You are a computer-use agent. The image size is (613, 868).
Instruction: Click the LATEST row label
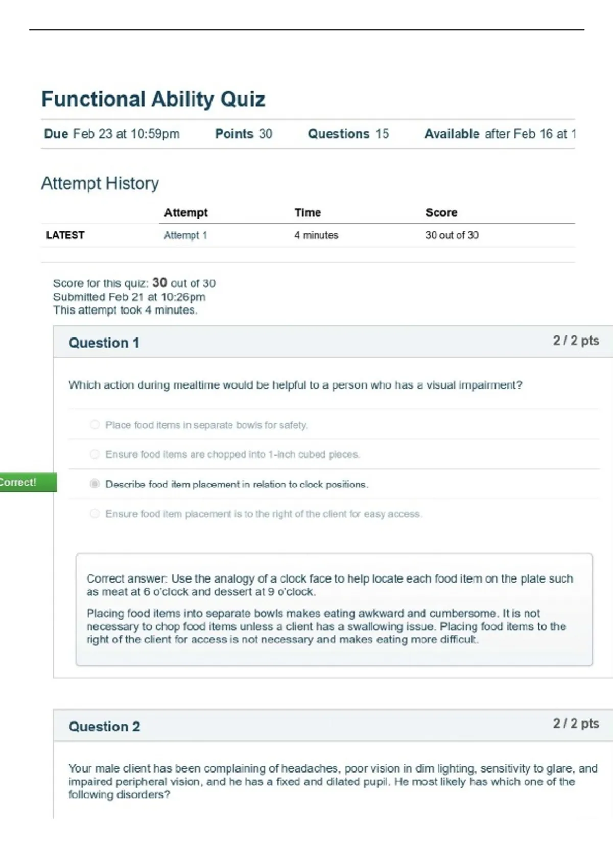[65, 235]
